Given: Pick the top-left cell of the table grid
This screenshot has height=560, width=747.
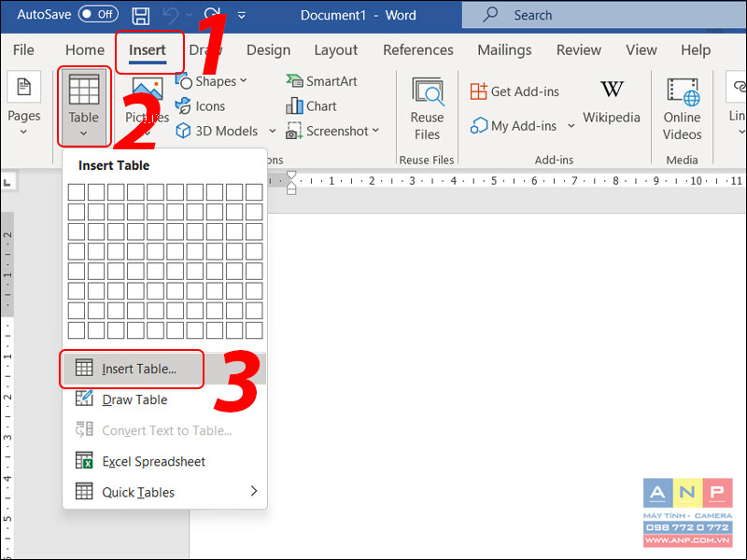Looking at the screenshot, I should click(x=77, y=192).
